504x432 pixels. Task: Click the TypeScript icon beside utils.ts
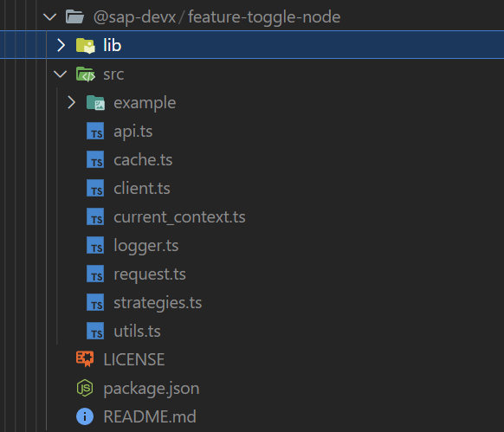pos(95,331)
